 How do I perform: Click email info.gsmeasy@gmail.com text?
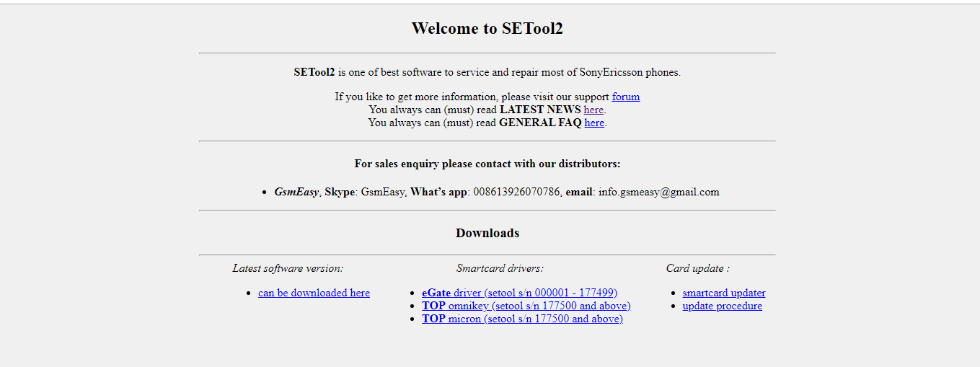click(x=659, y=192)
